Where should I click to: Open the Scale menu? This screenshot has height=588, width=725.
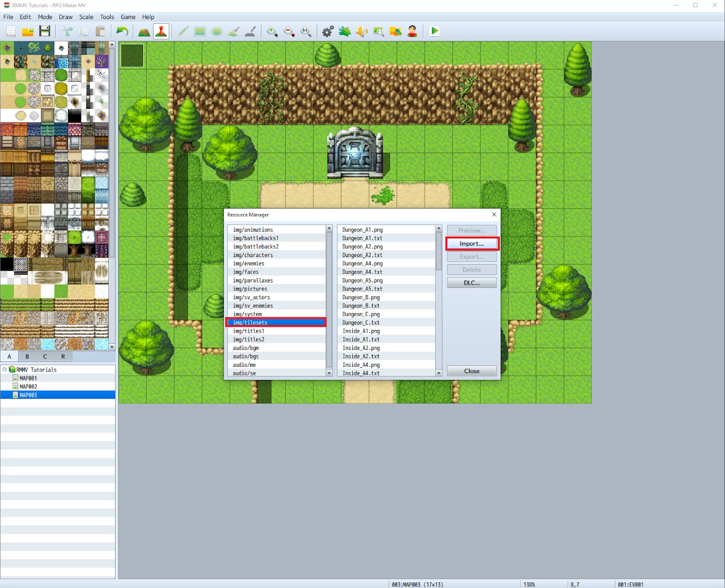pos(86,17)
